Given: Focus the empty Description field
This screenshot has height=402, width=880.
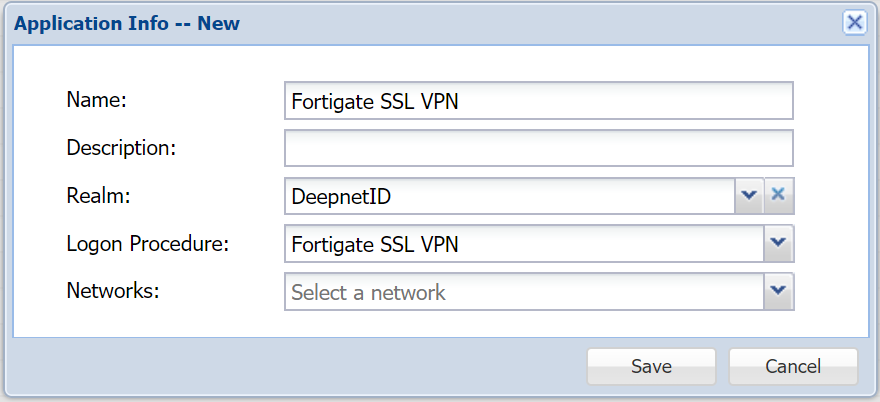Looking at the screenshot, I should pyautogui.click(x=538, y=148).
